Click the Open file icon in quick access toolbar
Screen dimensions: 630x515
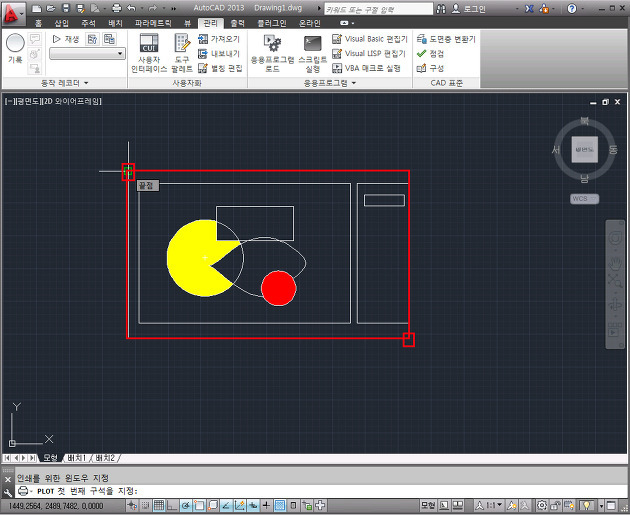pyautogui.click(x=51, y=8)
